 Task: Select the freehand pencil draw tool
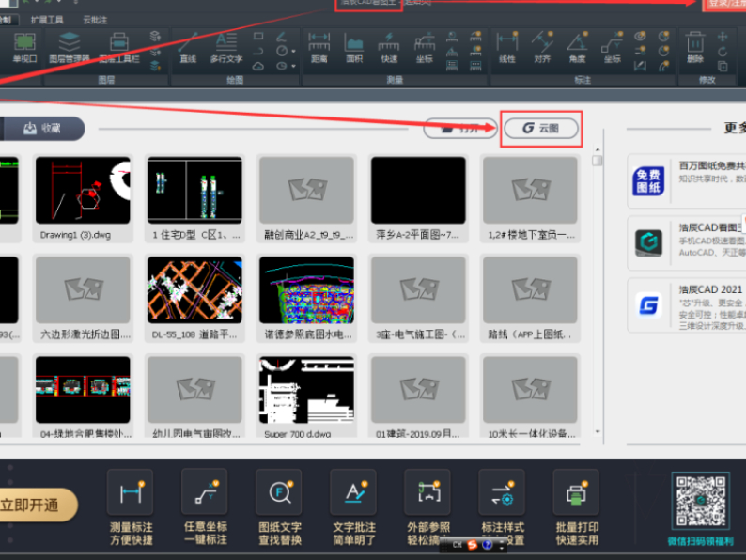(282, 36)
